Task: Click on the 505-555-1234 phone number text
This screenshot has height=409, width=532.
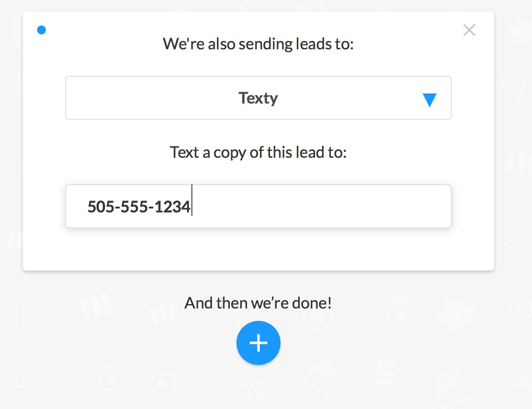Action: [139, 206]
